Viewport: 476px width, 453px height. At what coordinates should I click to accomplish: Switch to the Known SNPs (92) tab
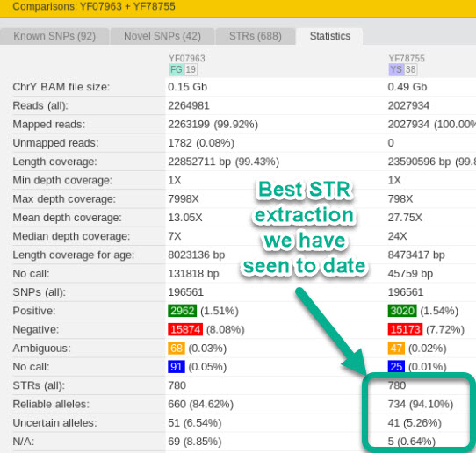pyautogui.click(x=54, y=36)
